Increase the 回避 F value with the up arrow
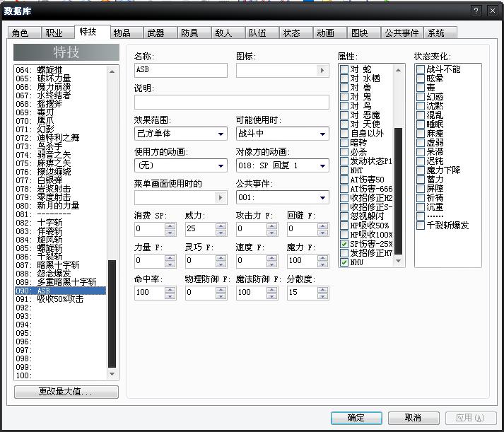Viewport: 504px width, 432px height. [323, 226]
